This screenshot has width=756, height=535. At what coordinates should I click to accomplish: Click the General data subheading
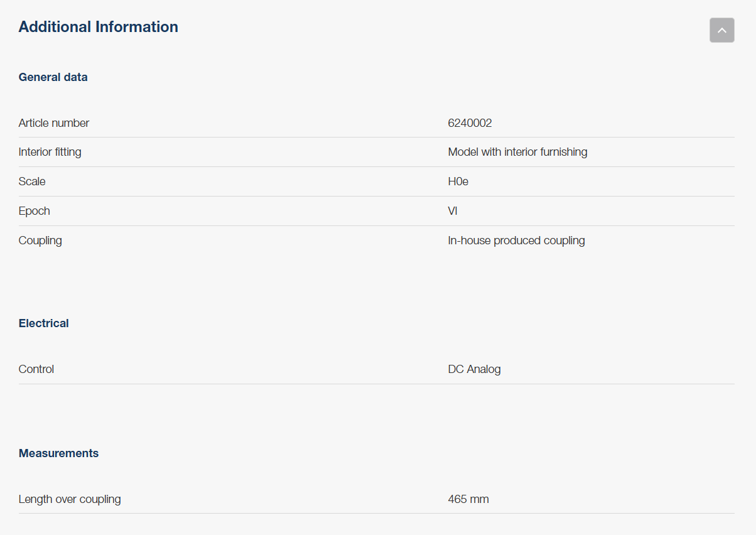53,77
